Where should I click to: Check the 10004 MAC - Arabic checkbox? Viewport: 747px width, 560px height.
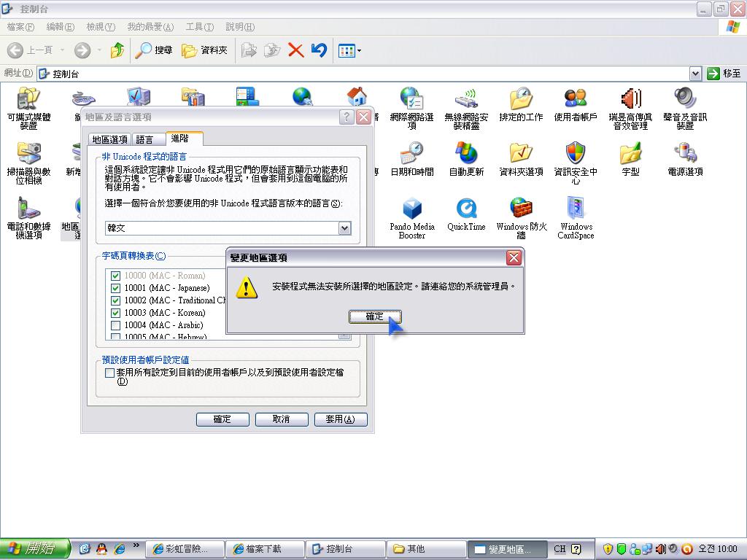click(115, 325)
